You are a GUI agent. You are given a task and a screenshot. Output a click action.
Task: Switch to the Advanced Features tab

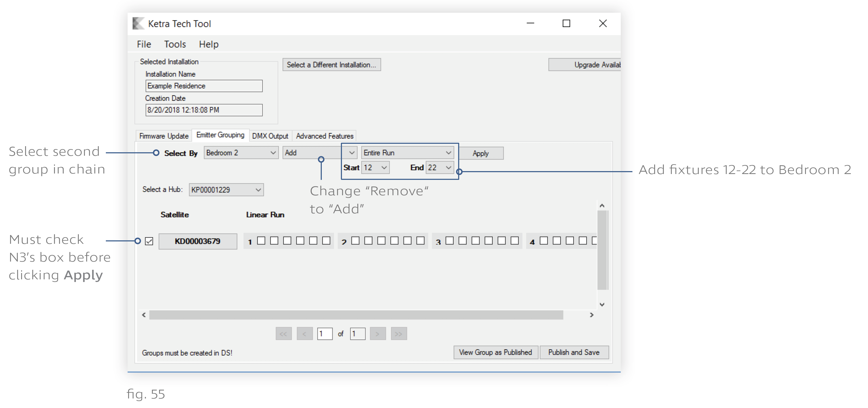pyautogui.click(x=324, y=136)
